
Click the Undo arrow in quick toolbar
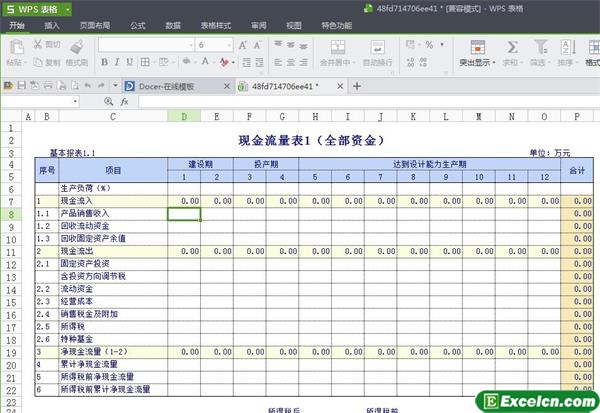(x=87, y=86)
